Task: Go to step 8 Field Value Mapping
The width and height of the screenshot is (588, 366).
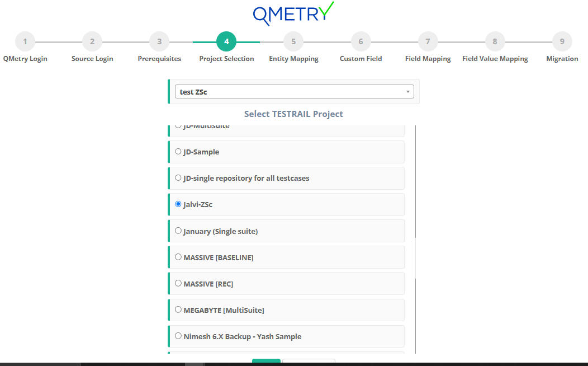Action: pos(495,41)
